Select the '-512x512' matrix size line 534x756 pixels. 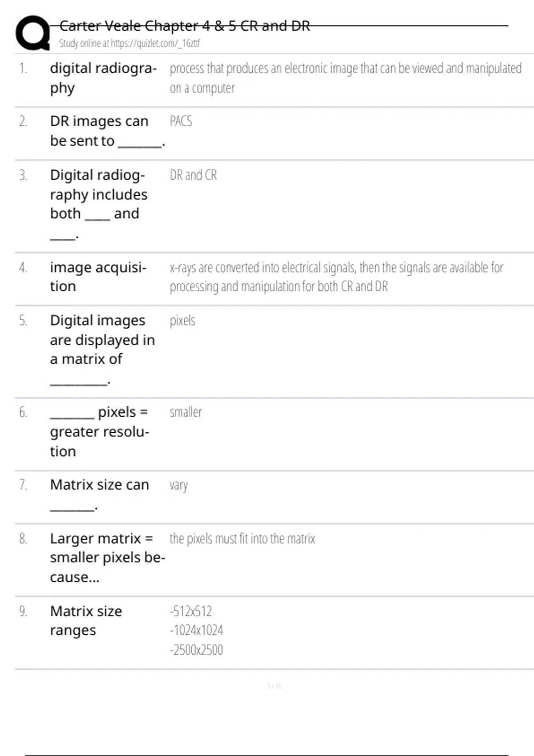click(x=190, y=611)
